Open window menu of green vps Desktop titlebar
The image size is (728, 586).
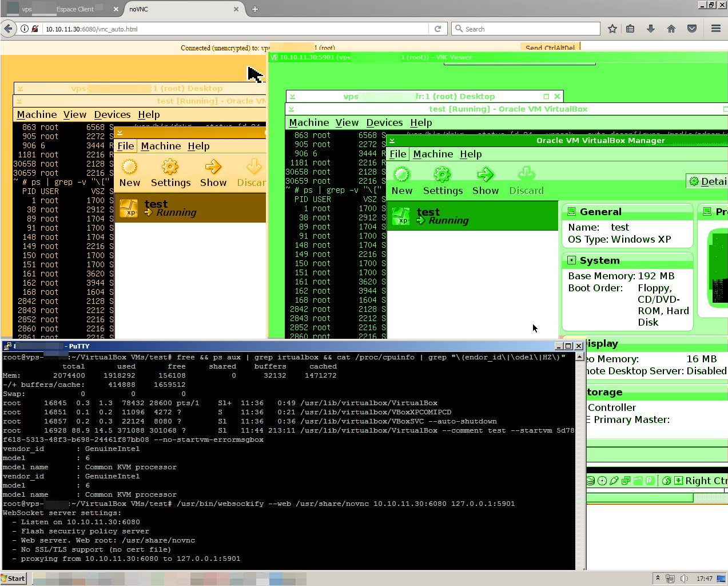[x=292, y=97]
